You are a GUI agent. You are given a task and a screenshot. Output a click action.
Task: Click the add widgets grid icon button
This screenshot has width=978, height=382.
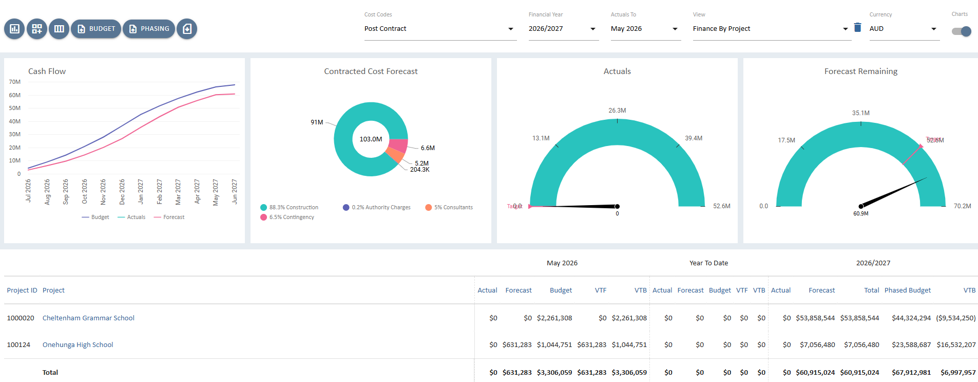click(37, 29)
